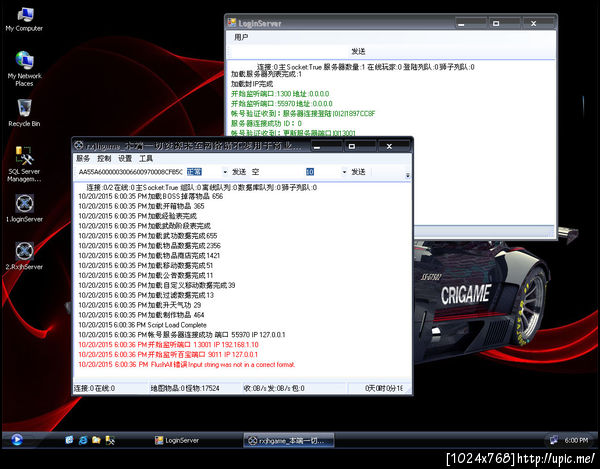600x469 pixels.
Task: Open the 服务 menu in rxjhgame
Action: click(x=83, y=158)
